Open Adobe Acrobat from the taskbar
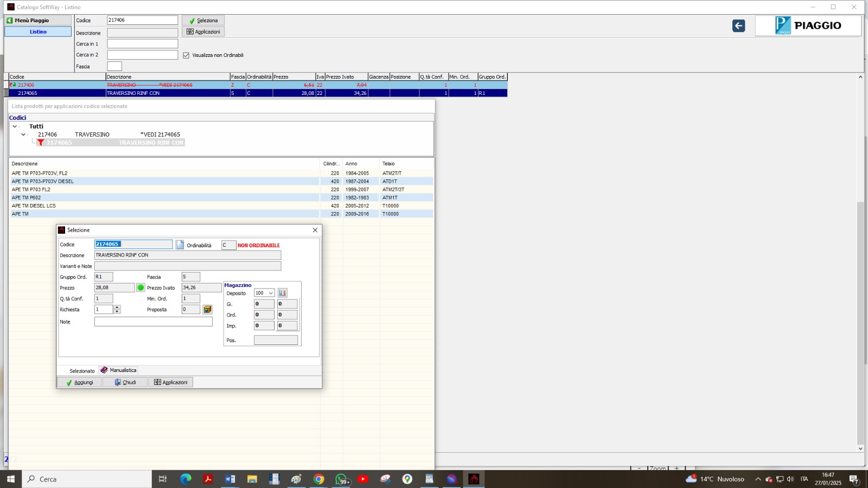The height and width of the screenshot is (488, 868). [x=208, y=479]
